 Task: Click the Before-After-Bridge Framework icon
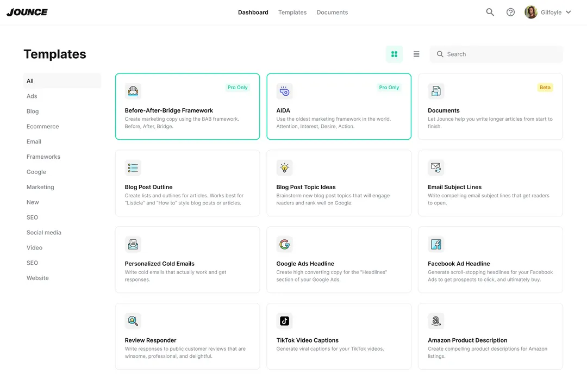133,91
